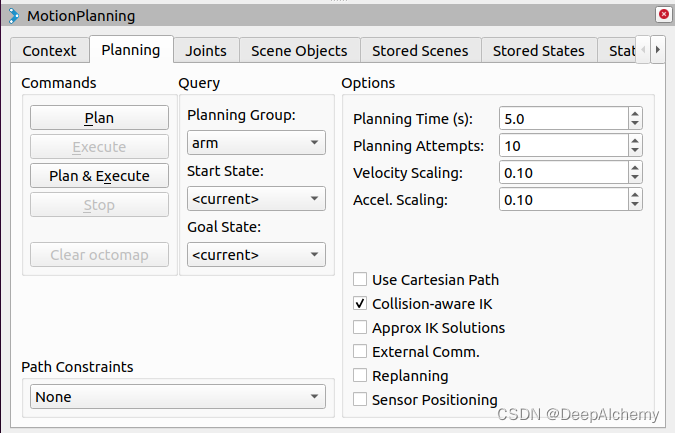The image size is (675, 433).
Task: Click the Plan button
Action: click(x=99, y=118)
